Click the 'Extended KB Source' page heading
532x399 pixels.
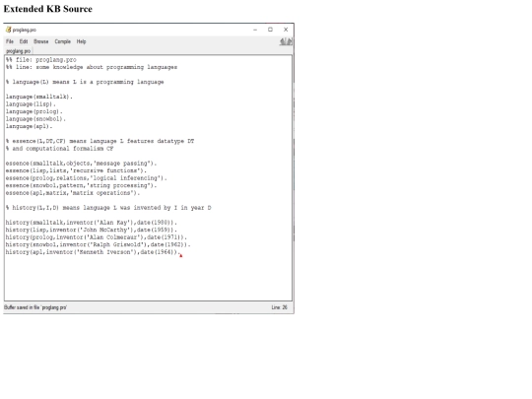point(48,9)
